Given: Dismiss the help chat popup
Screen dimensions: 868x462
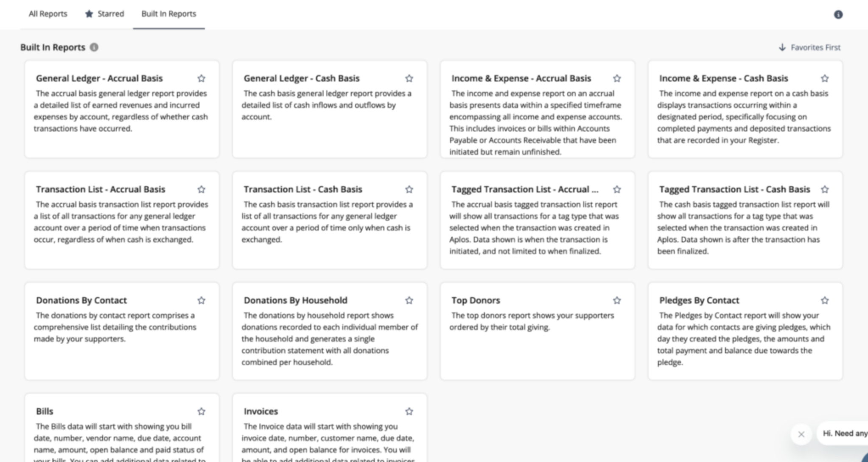Looking at the screenshot, I should click(801, 434).
